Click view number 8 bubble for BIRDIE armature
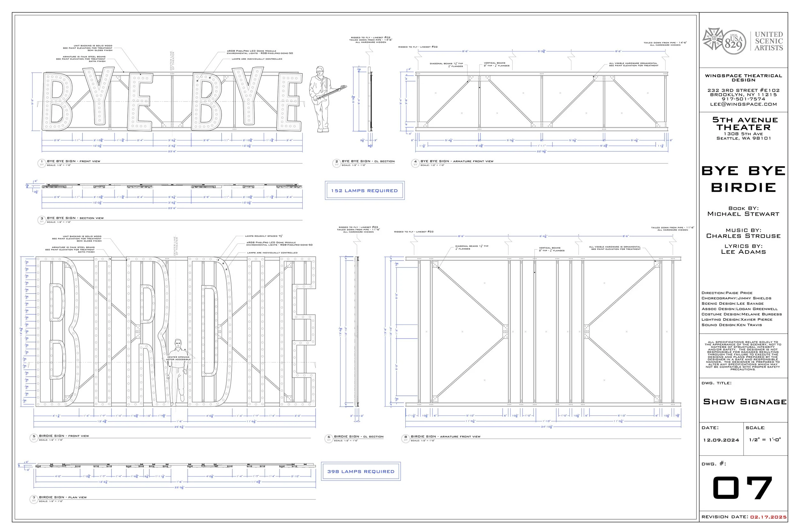798x532 pixels. [x=405, y=438]
